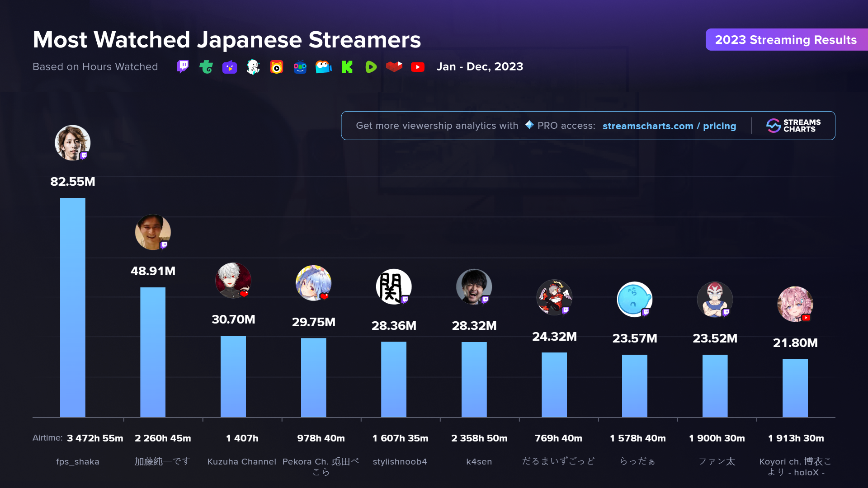Click the Twitch platform icon
This screenshot has width=868, height=488.
[183, 67]
